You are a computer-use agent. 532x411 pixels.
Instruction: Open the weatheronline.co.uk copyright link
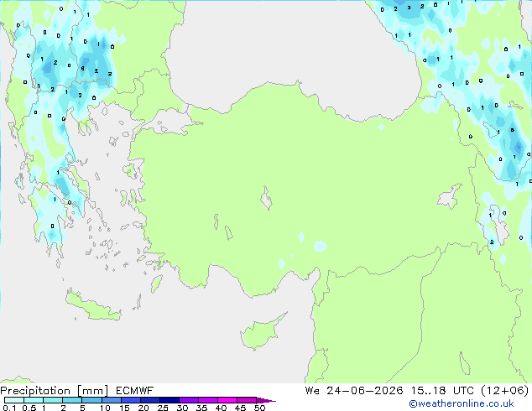pyautogui.click(x=462, y=403)
